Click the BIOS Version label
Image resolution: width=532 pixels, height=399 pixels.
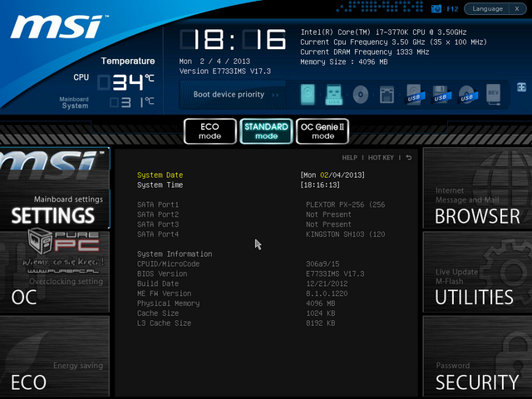click(162, 273)
